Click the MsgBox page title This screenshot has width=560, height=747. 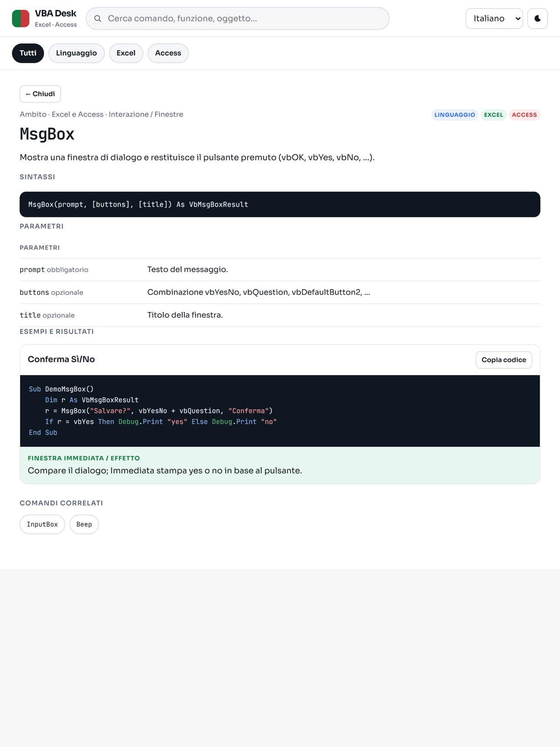[x=47, y=134]
